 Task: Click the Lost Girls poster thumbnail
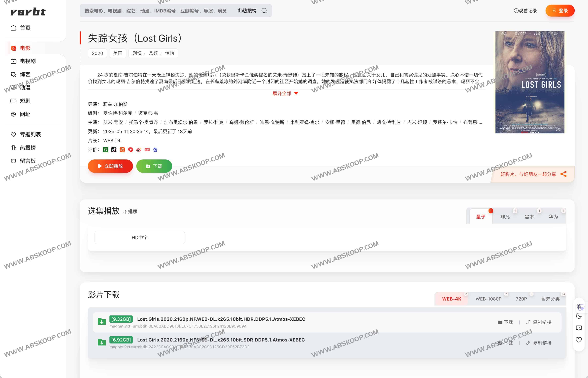point(530,82)
